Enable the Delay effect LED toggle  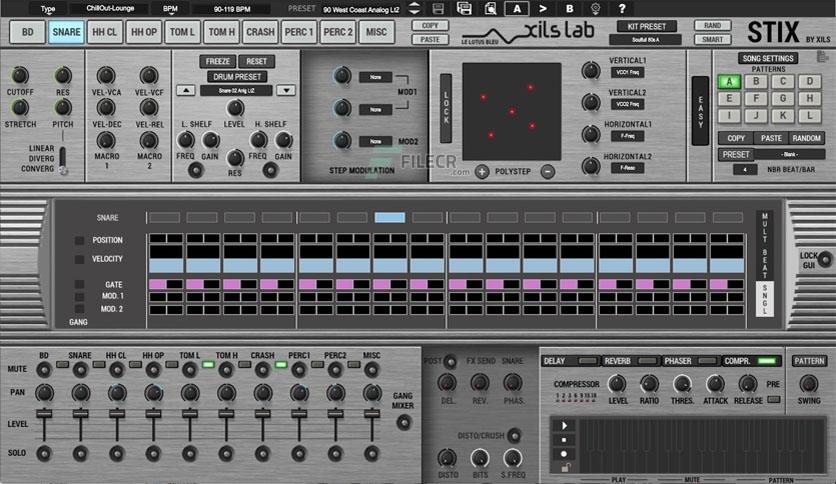pos(588,361)
